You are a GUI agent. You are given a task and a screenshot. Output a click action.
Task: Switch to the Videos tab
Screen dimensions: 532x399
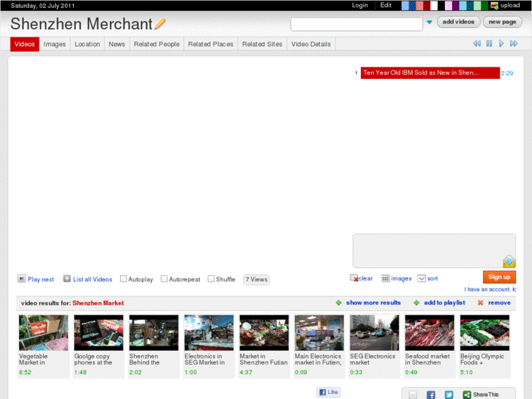pos(25,44)
